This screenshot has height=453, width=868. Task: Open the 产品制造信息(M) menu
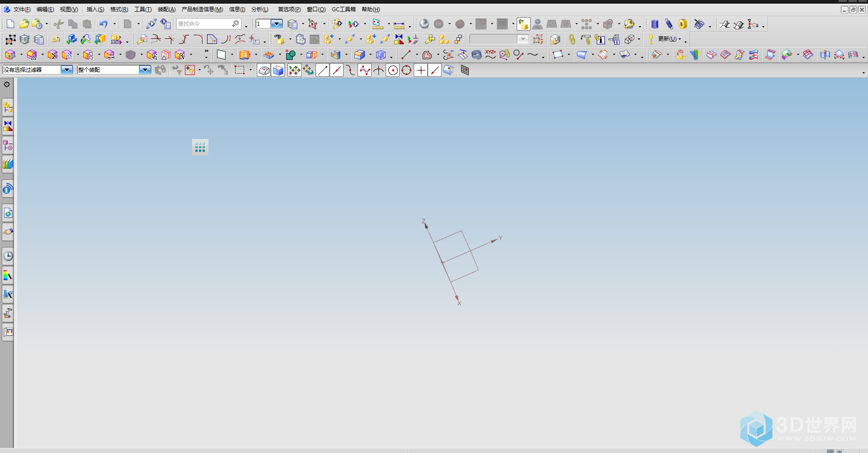pos(202,9)
